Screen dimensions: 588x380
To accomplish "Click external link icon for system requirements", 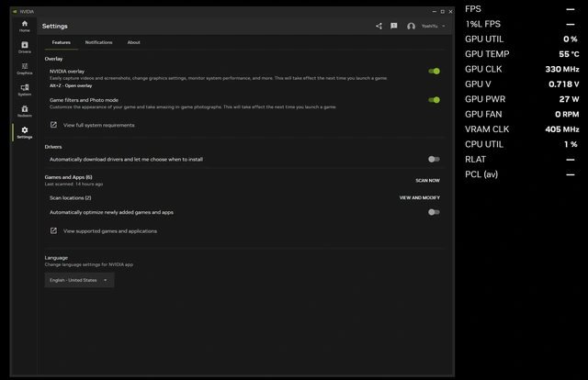I will click(x=53, y=125).
